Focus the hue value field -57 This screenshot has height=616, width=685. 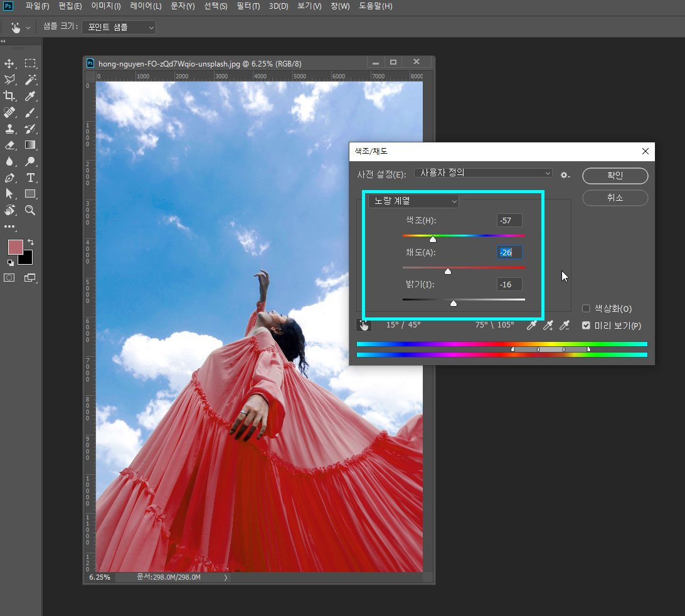pyautogui.click(x=509, y=221)
